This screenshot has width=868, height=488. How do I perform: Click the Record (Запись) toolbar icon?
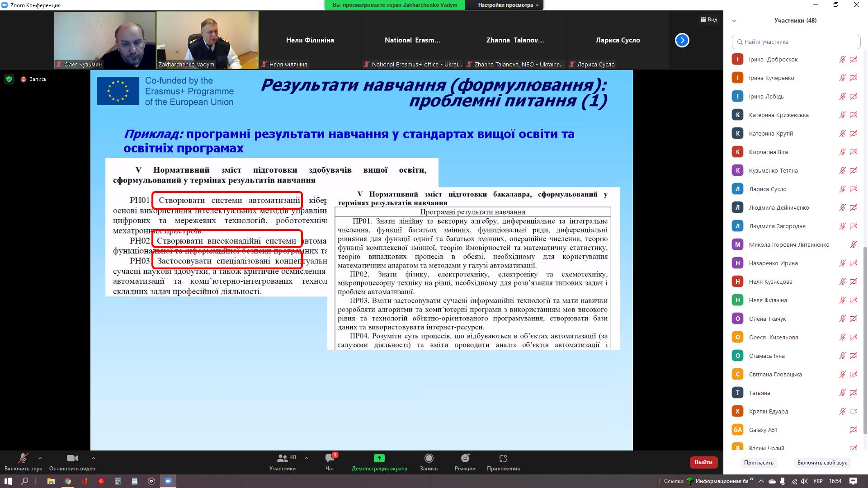click(x=429, y=459)
